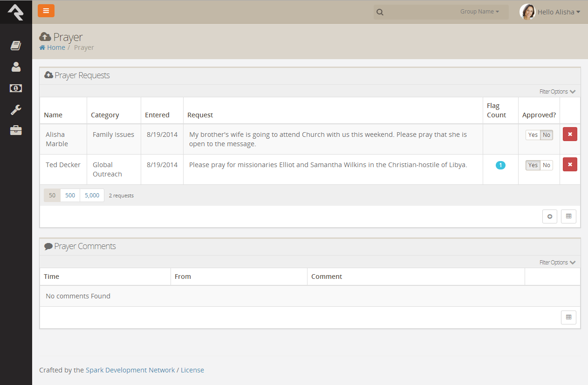The width and height of the screenshot is (588, 385).
Task: Sort comments by From column header
Action: pos(183,277)
